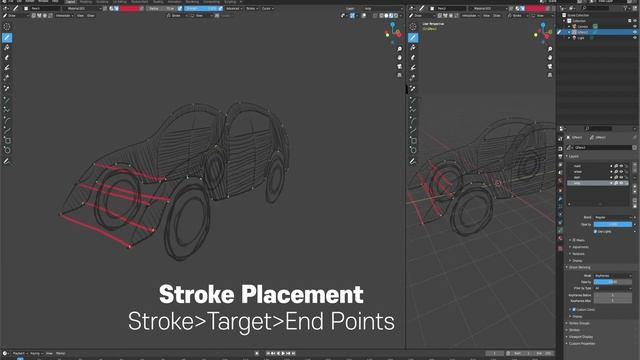This screenshot has height=360, width=640.
Task: Expand the Custom Properties panel
Action: (581, 344)
